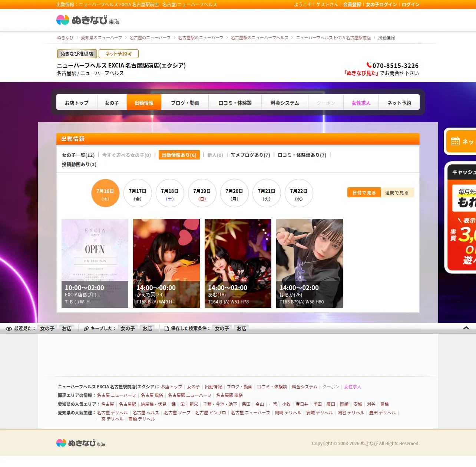Filter by 写メブログあり(7)

pos(250,155)
